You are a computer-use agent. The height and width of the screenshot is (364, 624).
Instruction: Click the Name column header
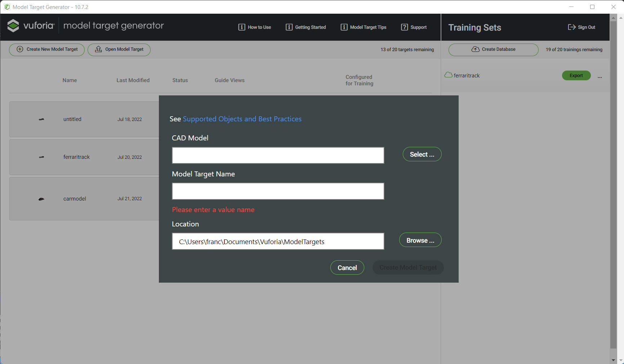pyautogui.click(x=70, y=80)
